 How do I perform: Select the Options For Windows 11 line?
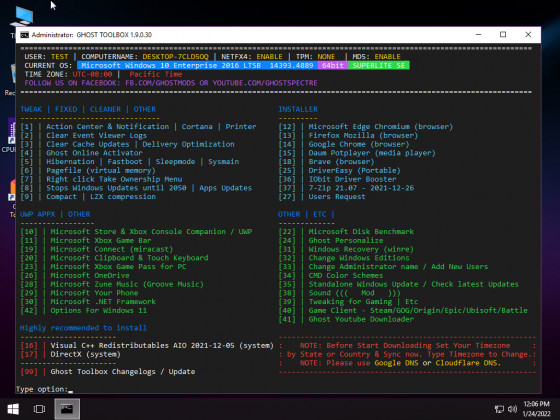pyautogui.click(x=84, y=311)
